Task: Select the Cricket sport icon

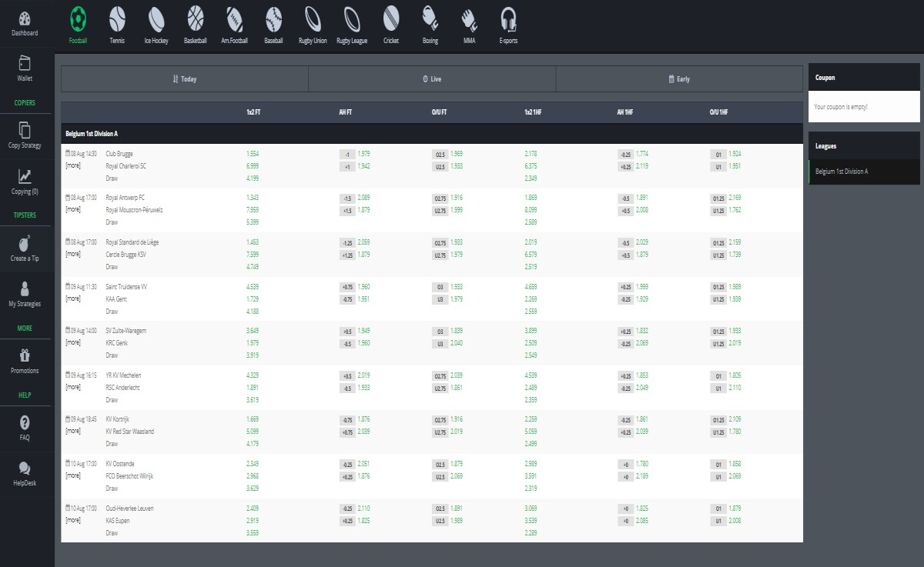Action: coord(391,18)
